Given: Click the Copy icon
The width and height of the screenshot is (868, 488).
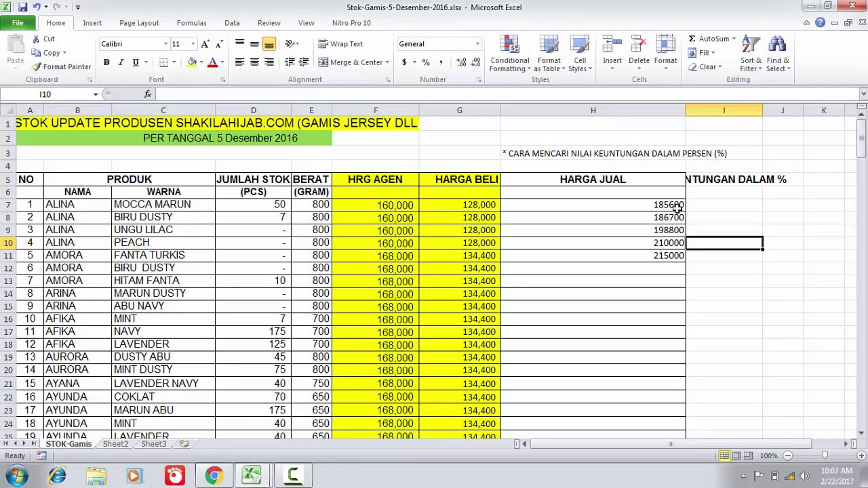Looking at the screenshot, I should point(37,53).
